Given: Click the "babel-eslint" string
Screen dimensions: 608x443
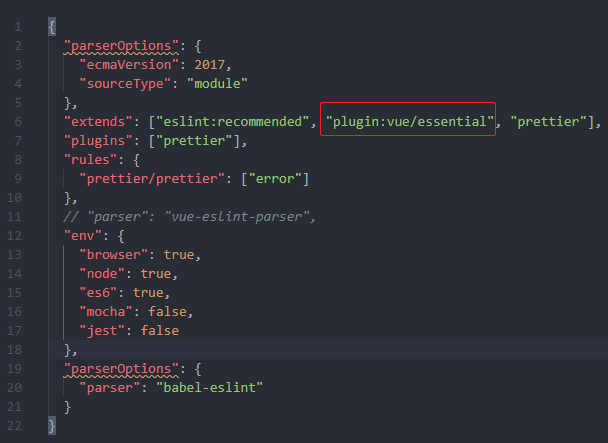Looking at the screenshot, I should click(x=209, y=388).
